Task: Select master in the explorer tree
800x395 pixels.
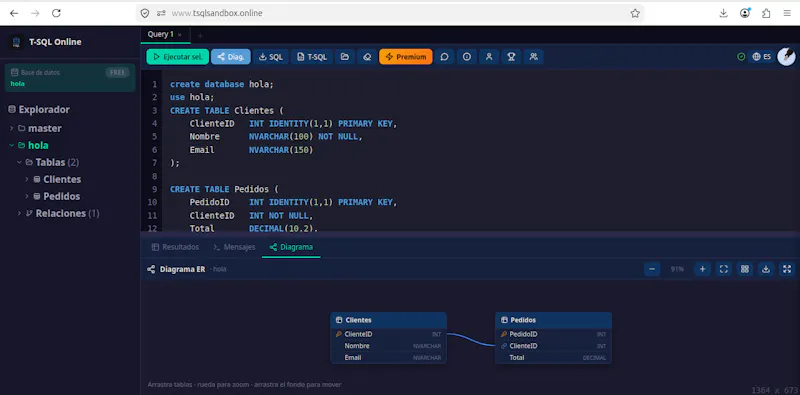Action: (x=45, y=128)
